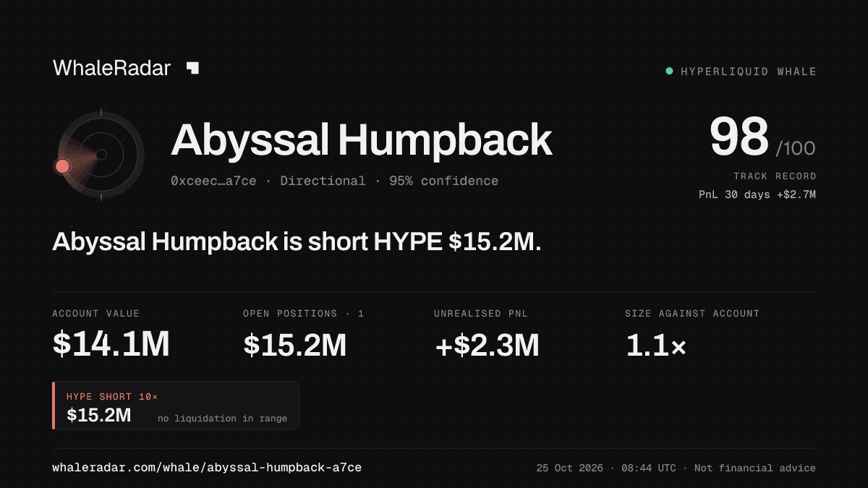Click the green Hyperliquid status dot
Image resolution: width=868 pixels, height=488 pixels.
pyautogui.click(x=669, y=71)
